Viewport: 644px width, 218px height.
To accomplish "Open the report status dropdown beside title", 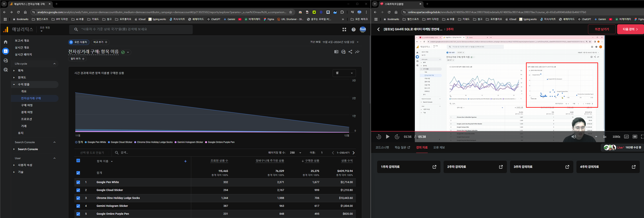I will [126, 52].
